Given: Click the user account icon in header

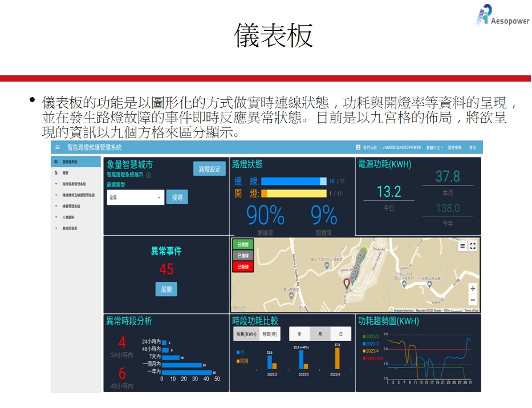Looking at the screenshot, I should pos(358,147).
